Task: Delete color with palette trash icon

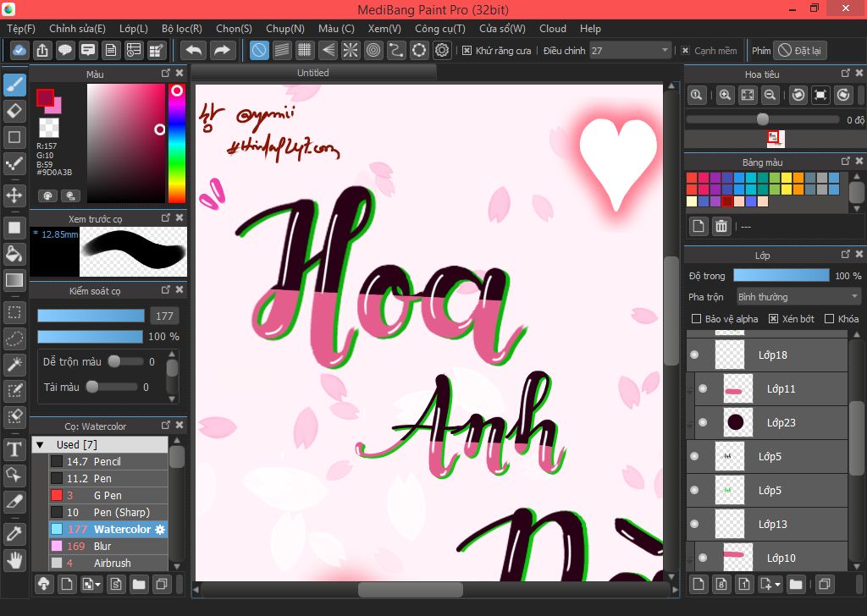Action: coord(721,227)
